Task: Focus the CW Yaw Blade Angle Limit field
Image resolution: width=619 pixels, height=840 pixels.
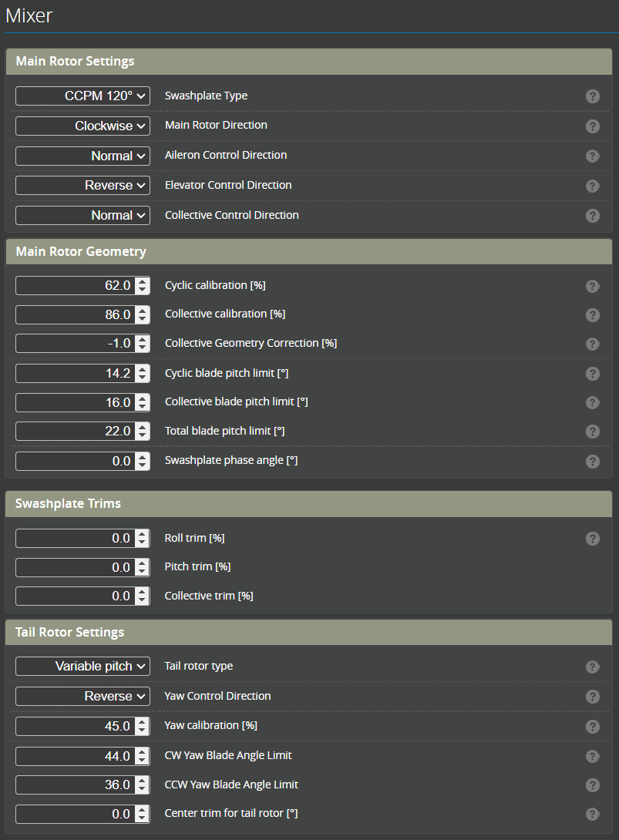Action: pyautogui.click(x=75, y=756)
